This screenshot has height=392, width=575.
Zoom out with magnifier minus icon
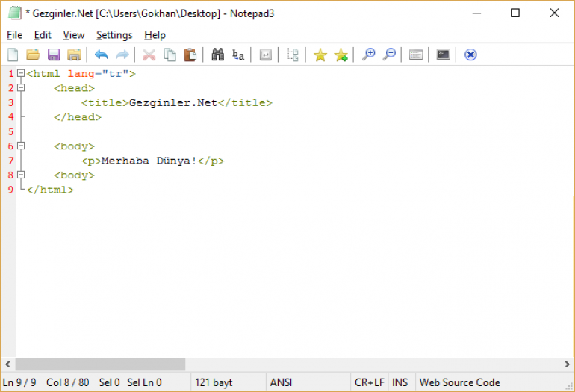click(389, 55)
